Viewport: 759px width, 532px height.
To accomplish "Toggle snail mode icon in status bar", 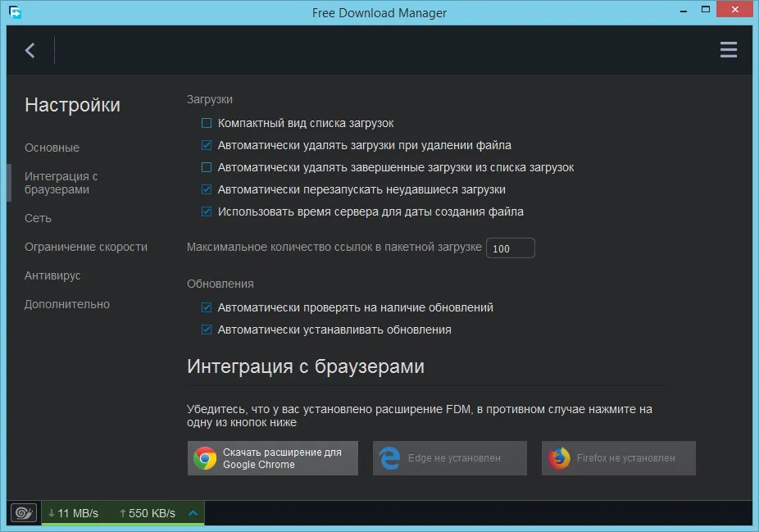I will point(24,512).
